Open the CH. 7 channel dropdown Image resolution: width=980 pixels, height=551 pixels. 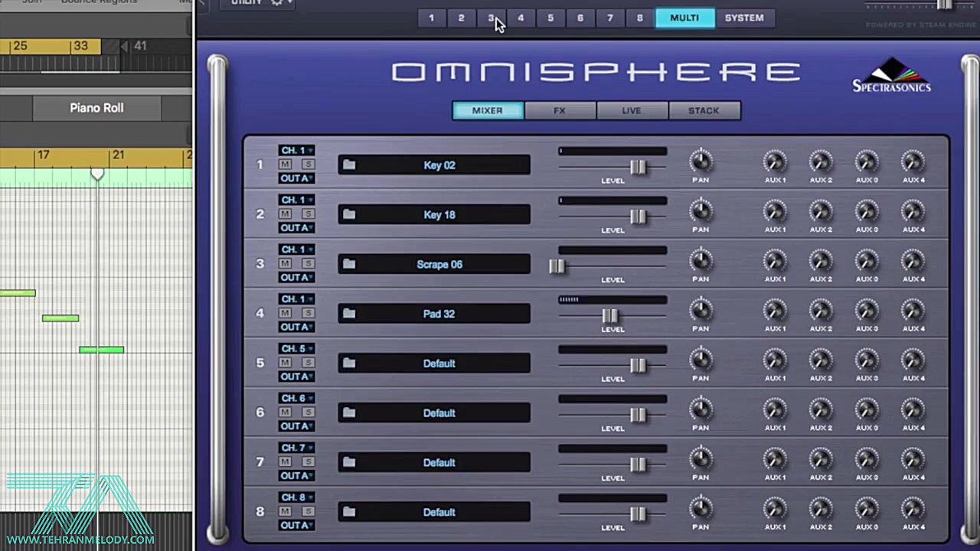(x=296, y=448)
